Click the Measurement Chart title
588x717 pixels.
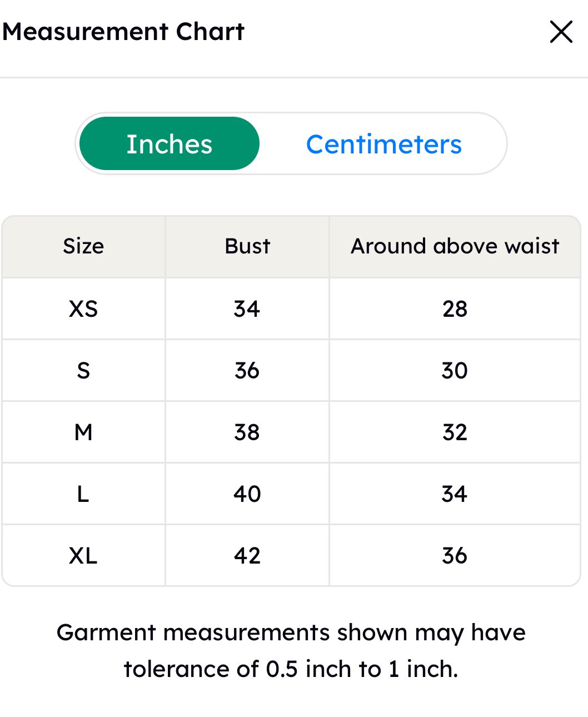point(123,32)
